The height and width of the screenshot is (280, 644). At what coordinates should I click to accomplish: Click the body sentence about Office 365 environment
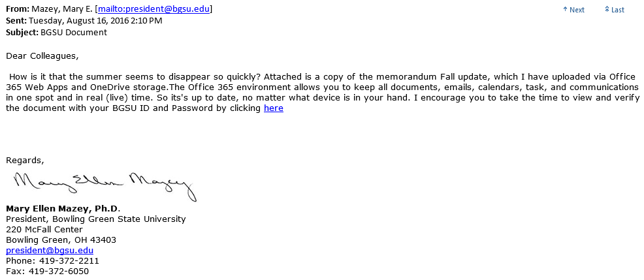[392, 87]
